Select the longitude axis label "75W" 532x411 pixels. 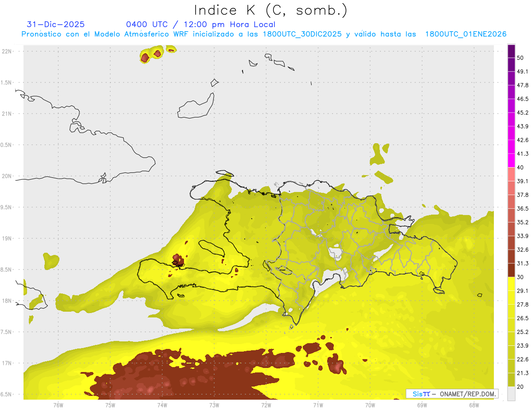click(110, 405)
